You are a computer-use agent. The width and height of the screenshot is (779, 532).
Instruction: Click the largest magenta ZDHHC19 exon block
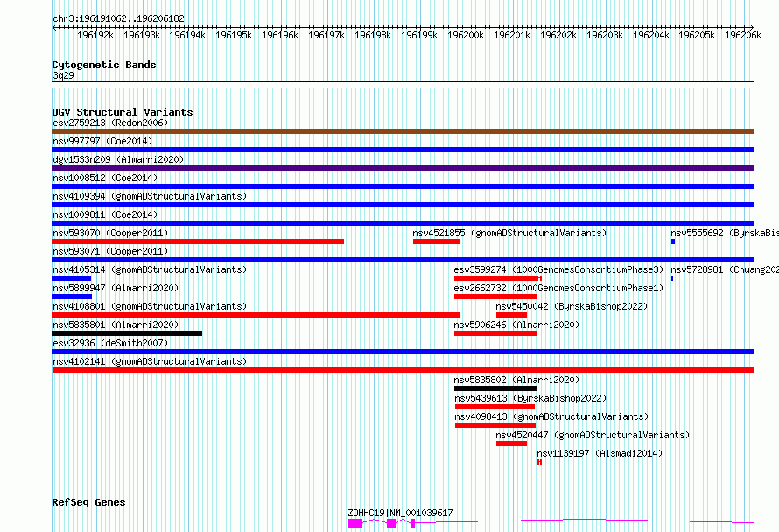[x=355, y=523]
